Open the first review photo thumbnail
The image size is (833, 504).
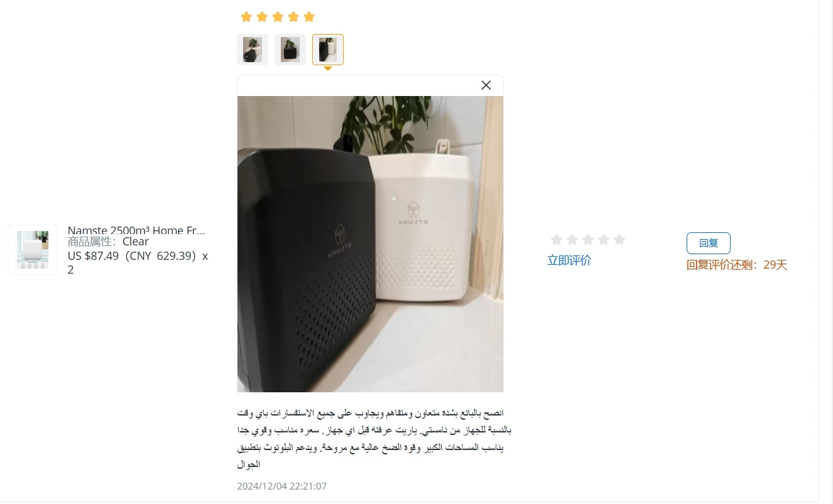(x=253, y=50)
